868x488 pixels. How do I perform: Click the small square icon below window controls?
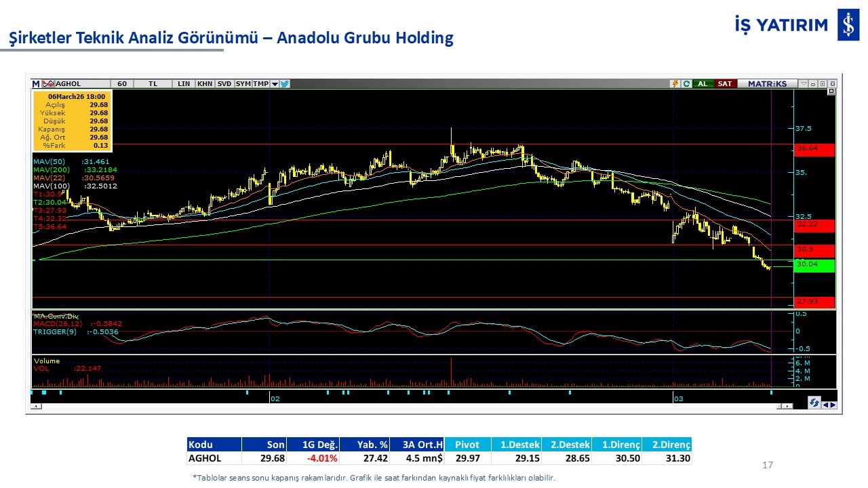[831, 91]
